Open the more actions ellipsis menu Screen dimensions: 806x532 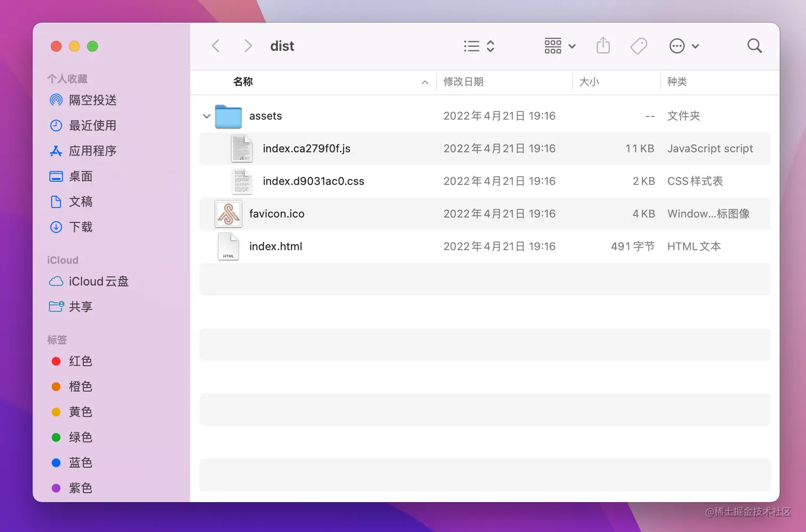[x=684, y=46]
